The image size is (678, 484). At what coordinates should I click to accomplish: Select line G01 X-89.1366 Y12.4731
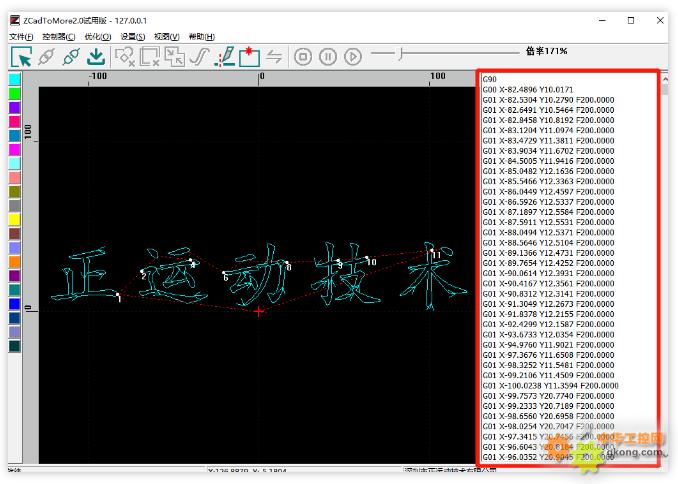coord(548,253)
